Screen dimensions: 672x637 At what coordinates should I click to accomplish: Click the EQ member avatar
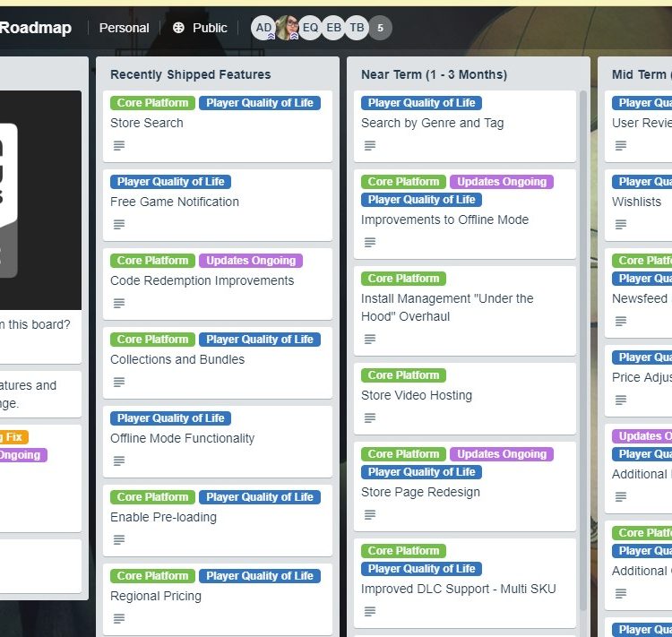coord(310,28)
